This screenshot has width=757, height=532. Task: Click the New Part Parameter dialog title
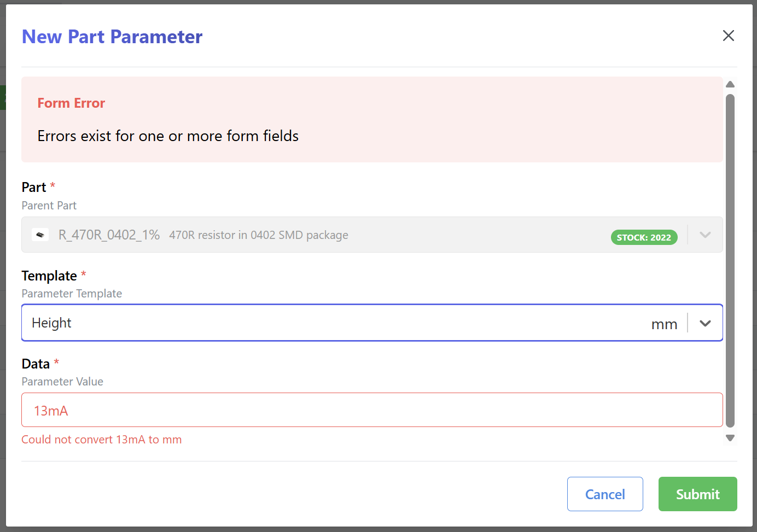click(x=112, y=36)
